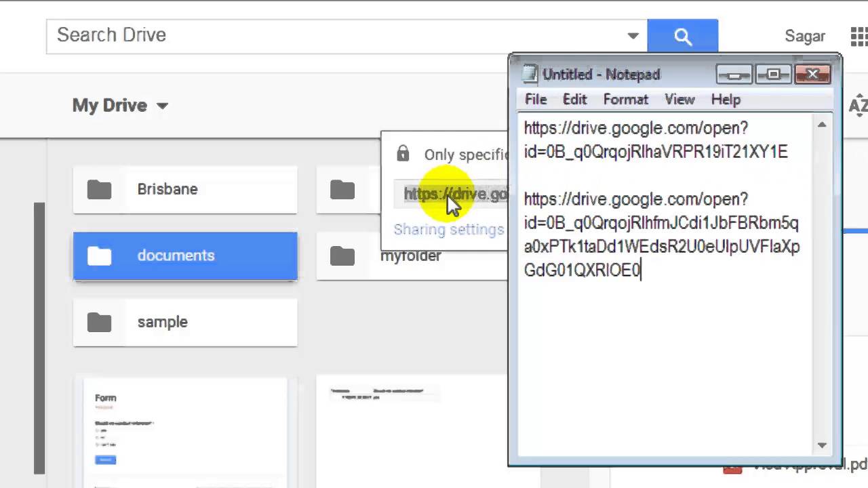Click Notepad title bar document icon
This screenshot has height=488, width=868.
click(530, 74)
